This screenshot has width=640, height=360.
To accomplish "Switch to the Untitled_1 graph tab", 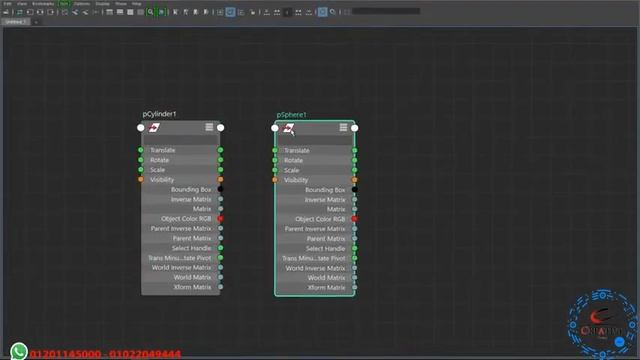I will (x=16, y=22).
